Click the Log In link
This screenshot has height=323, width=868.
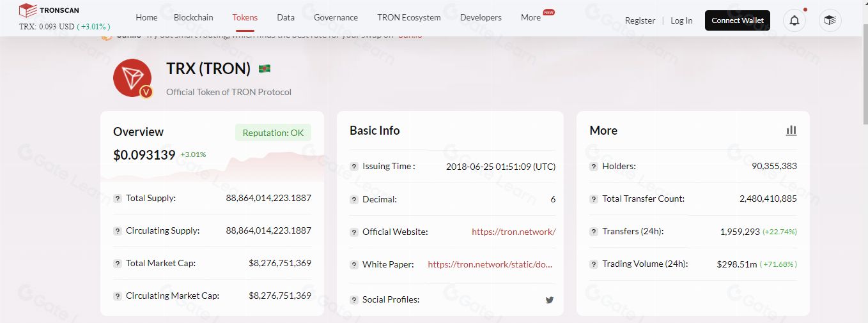pos(681,20)
